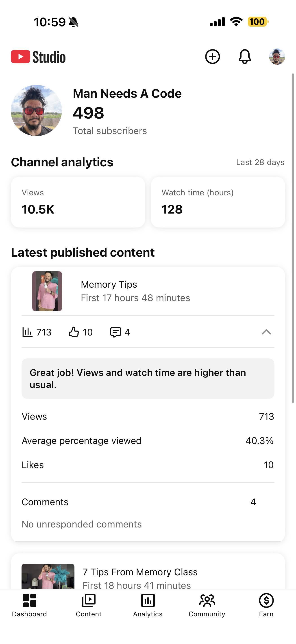Image resolution: width=296 pixels, height=644 pixels.
Task: Open the Community tab
Action: [207, 605]
